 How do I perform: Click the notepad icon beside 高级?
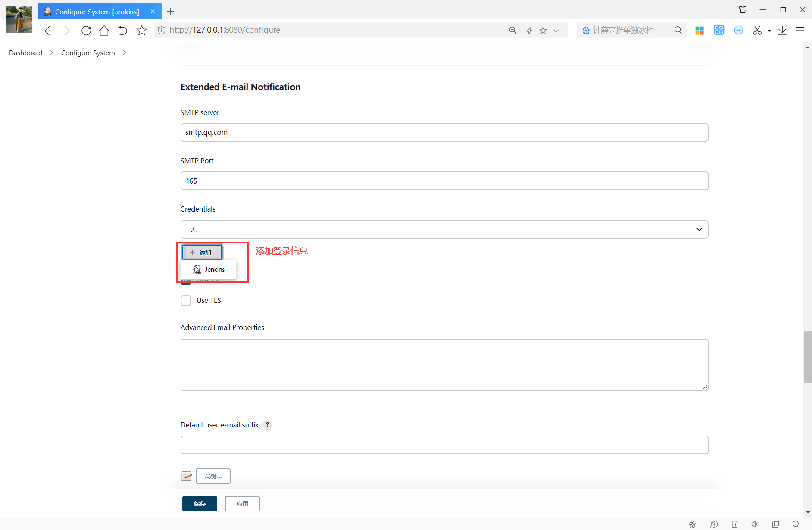187,476
